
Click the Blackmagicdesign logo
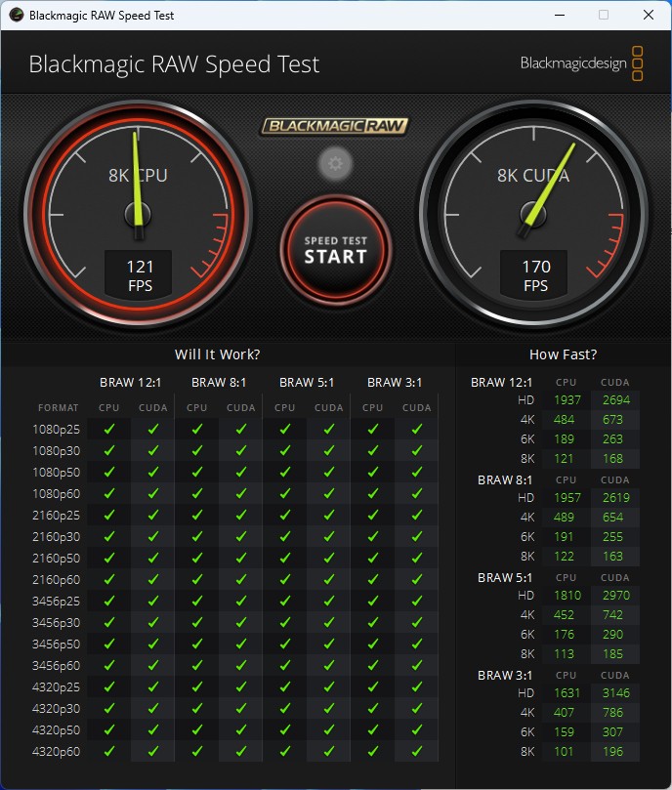point(581,62)
